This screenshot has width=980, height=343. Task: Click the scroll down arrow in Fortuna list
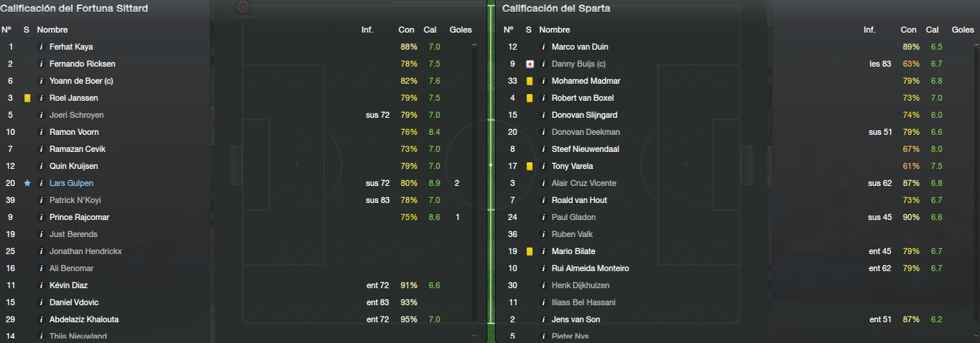pyautogui.click(x=474, y=336)
